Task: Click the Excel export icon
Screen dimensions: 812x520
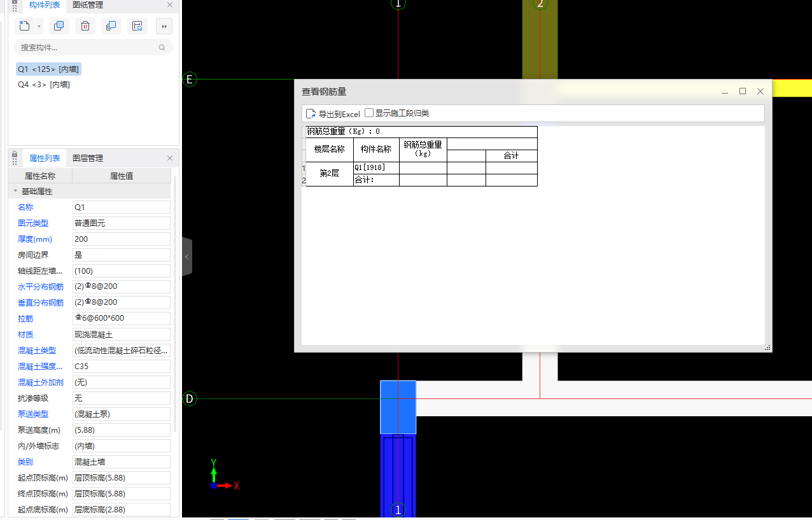Action: (311, 114)
